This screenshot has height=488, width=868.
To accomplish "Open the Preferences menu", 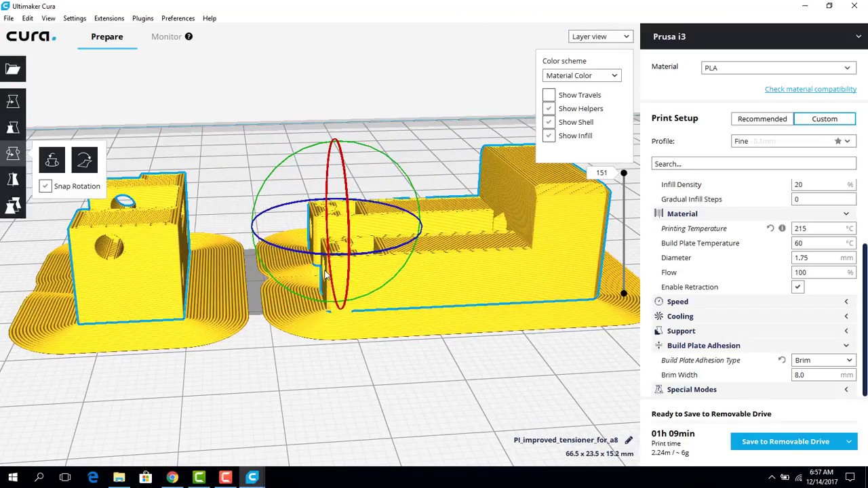I will click(178, 18).
